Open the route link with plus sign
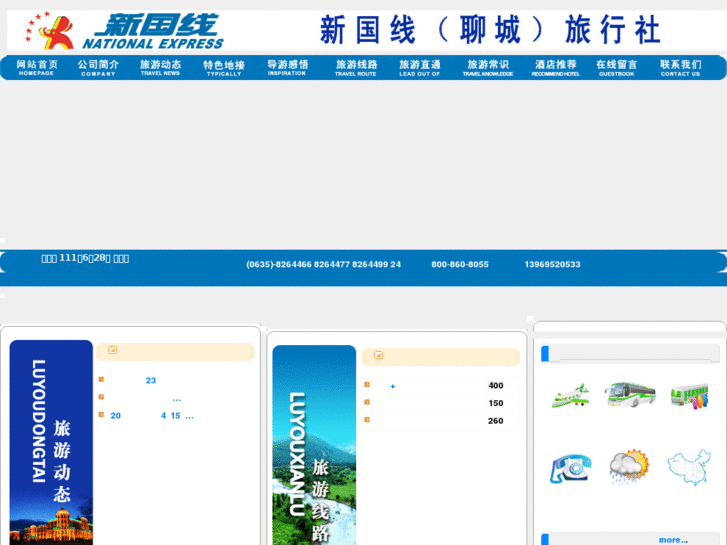 click(393, 386)
